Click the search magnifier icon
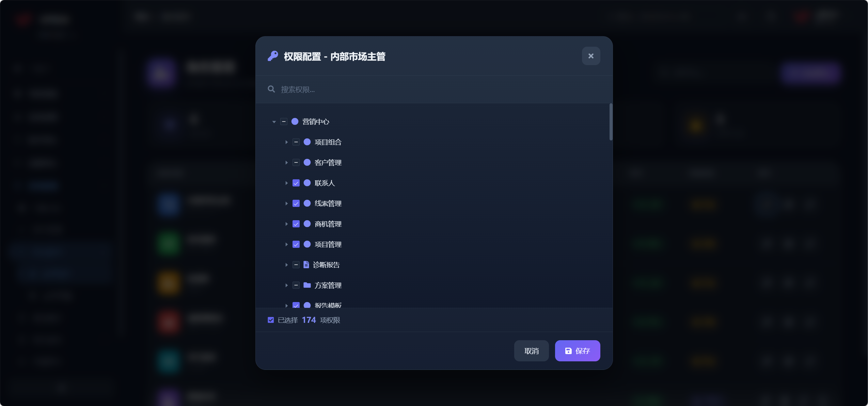 (x=271, y=89)
